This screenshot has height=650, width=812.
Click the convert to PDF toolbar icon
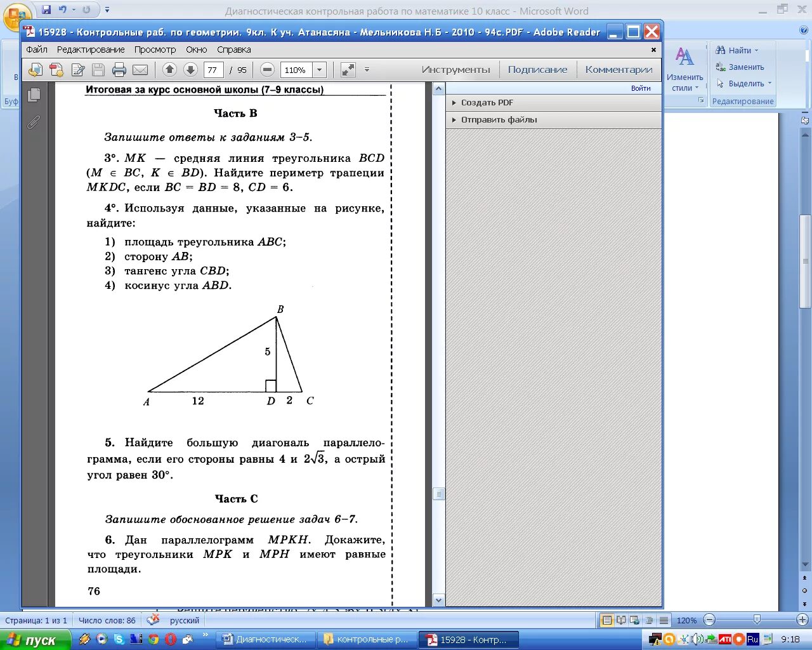click(36, 70)
